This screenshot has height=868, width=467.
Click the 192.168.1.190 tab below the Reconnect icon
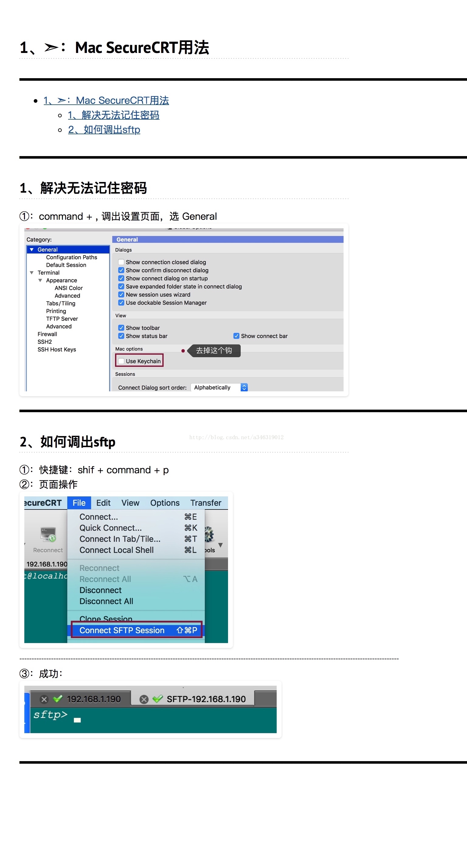coord(47,564)
